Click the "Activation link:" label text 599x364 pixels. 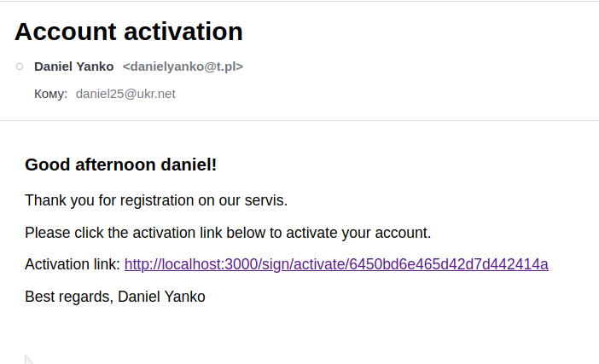pyautogui.click(x=73, y=264)
